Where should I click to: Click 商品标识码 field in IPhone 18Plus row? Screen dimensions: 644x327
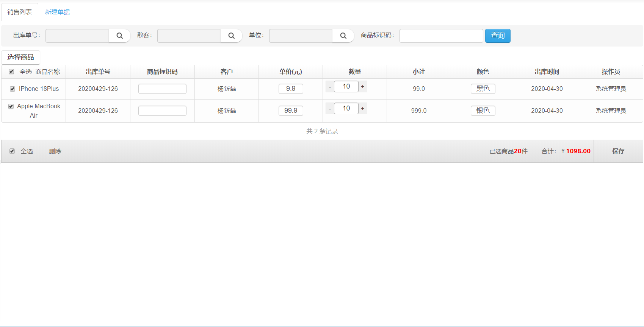[x=162, y=89]
